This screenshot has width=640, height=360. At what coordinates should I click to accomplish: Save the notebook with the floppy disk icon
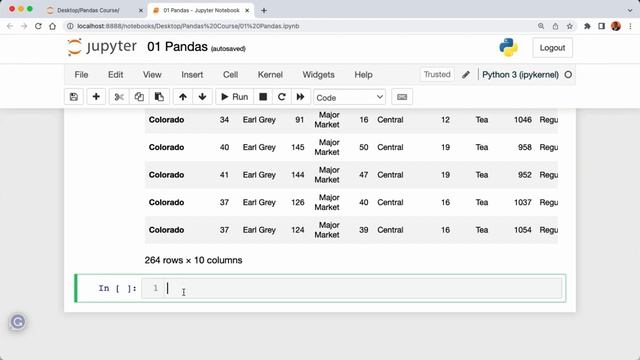74,97
